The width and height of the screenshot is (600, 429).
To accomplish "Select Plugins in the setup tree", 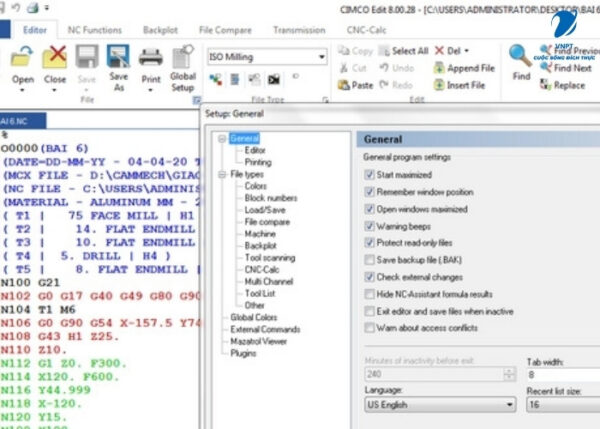I will pos(243,353).
